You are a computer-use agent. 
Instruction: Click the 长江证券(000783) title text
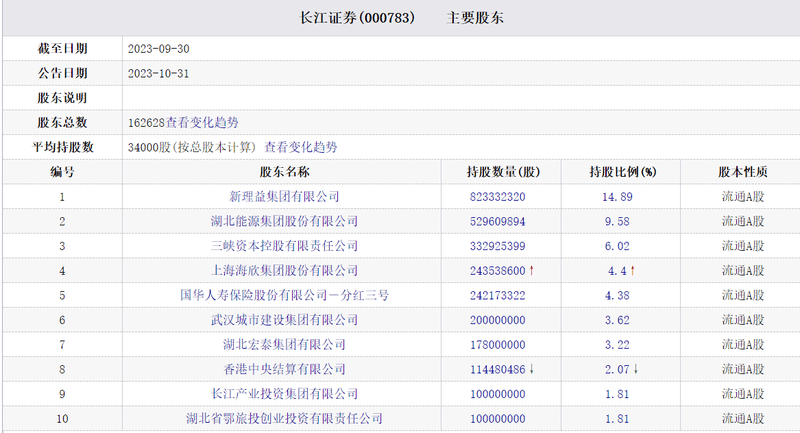pos(357,18)
